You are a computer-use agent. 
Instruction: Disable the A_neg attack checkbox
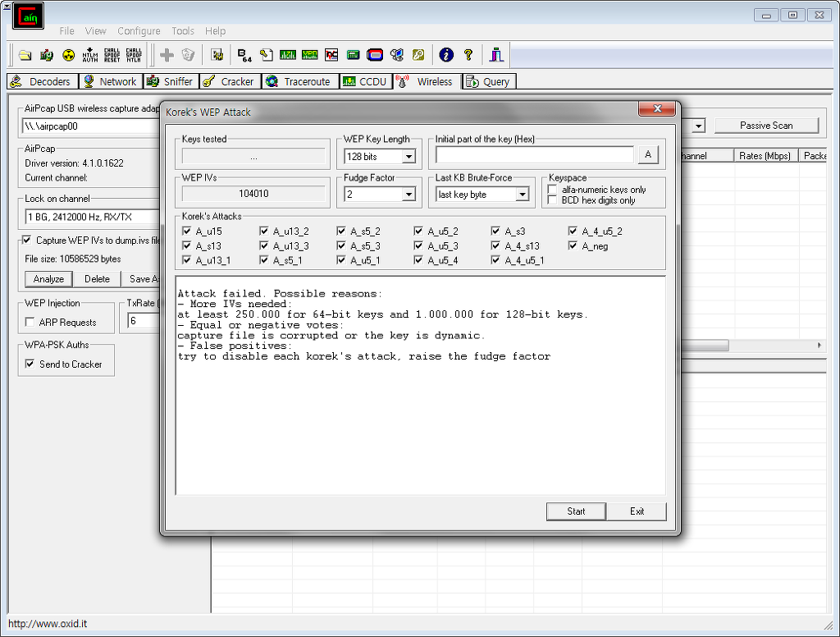[x=573, y=245]
